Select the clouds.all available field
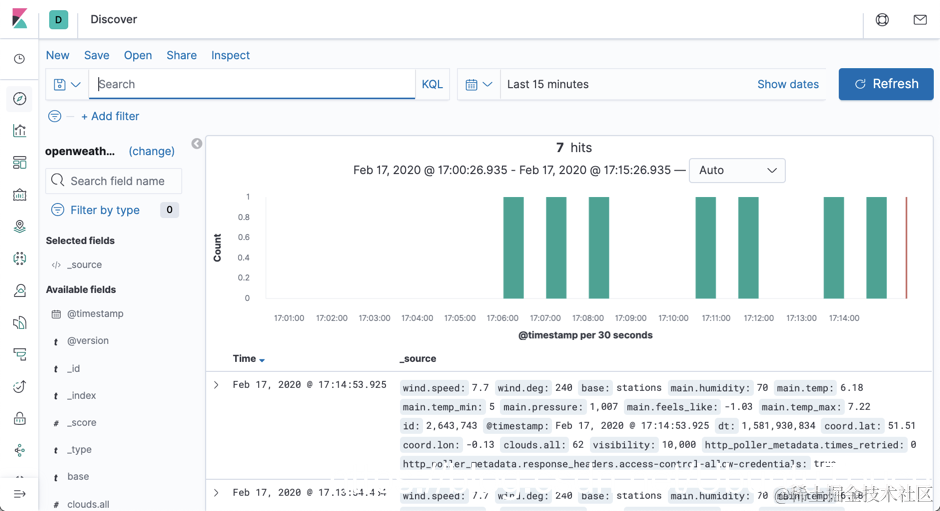Image resolution: width=940 pixels, height=511 pixels. point(88,504)
